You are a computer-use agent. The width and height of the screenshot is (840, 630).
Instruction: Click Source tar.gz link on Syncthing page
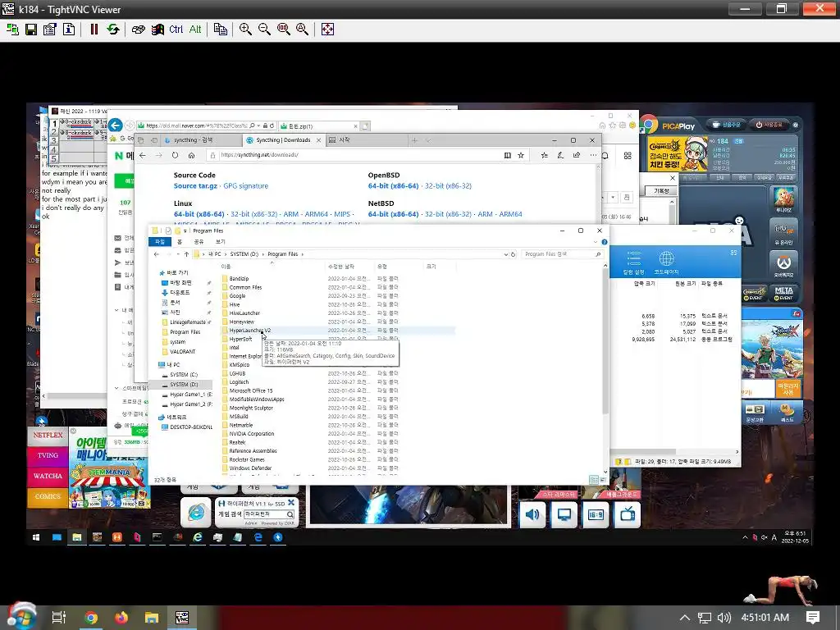pyautogui.click(x=195, y=186)
